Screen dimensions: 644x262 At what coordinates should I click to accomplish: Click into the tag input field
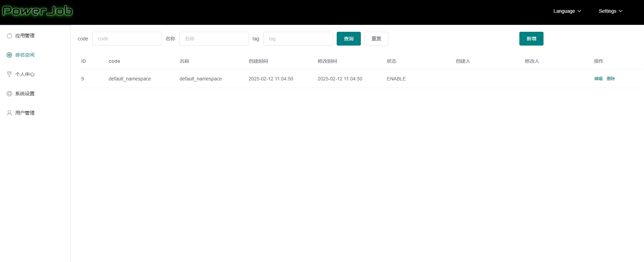(x=298, y=39)
